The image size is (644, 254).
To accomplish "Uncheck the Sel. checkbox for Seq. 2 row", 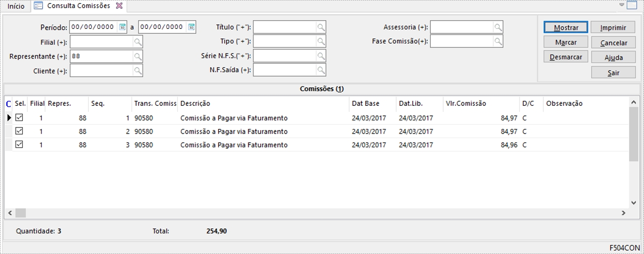I will click(x=20, y=131).
